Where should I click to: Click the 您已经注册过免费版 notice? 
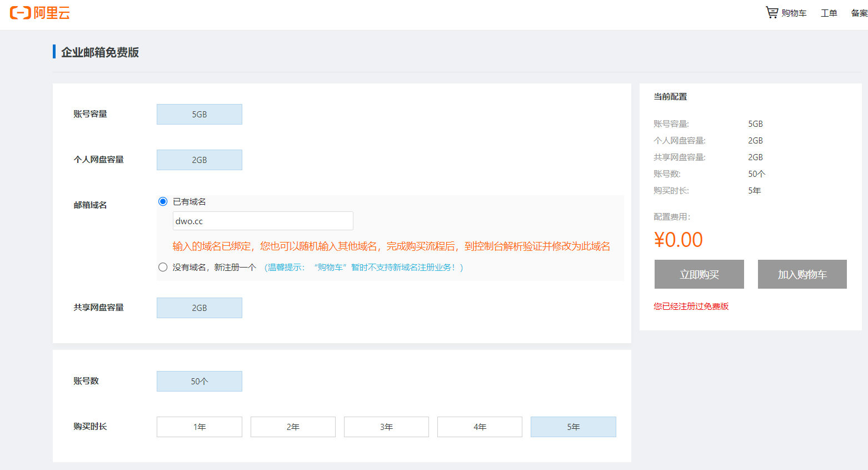coord(691,306)
